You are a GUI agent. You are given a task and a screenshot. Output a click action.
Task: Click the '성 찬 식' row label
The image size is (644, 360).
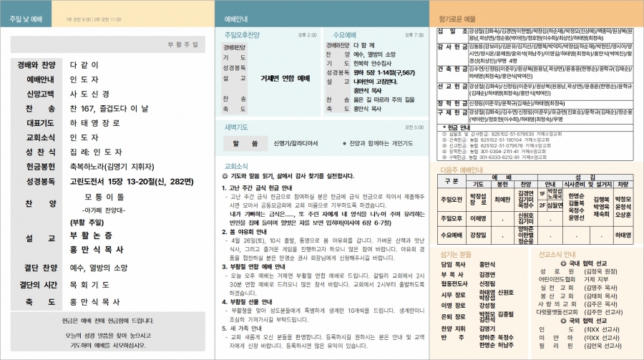tap(40, 152)
